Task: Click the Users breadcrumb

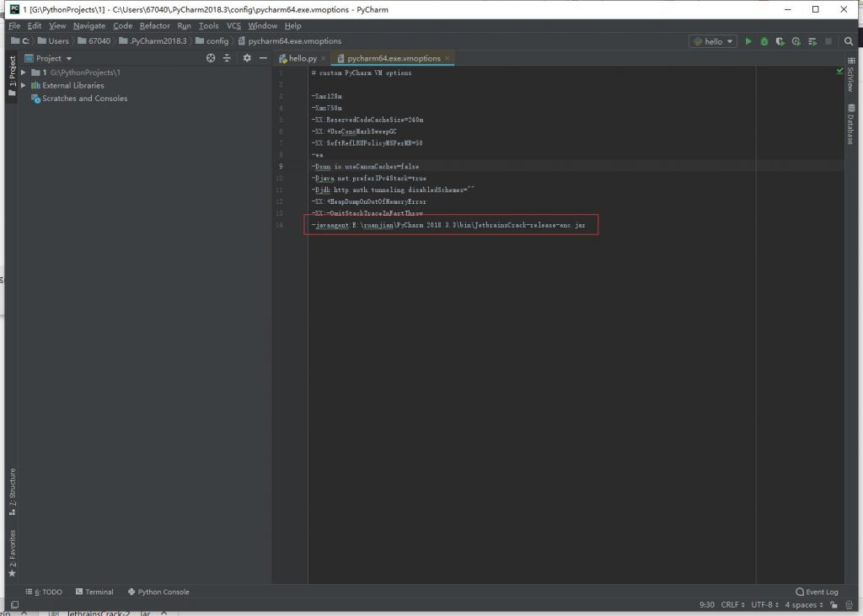Action: point(53,41)
